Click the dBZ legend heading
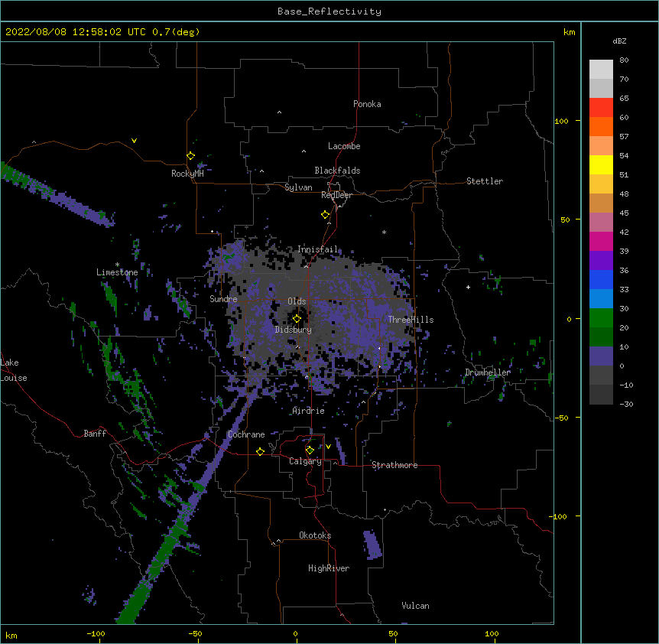This screenshot has width=659, height=644. (x=619, y=41)
